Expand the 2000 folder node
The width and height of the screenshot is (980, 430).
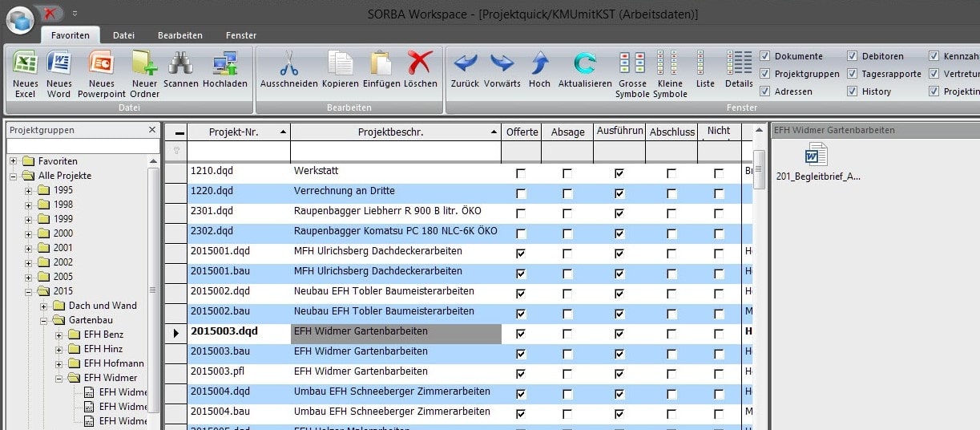28,233
